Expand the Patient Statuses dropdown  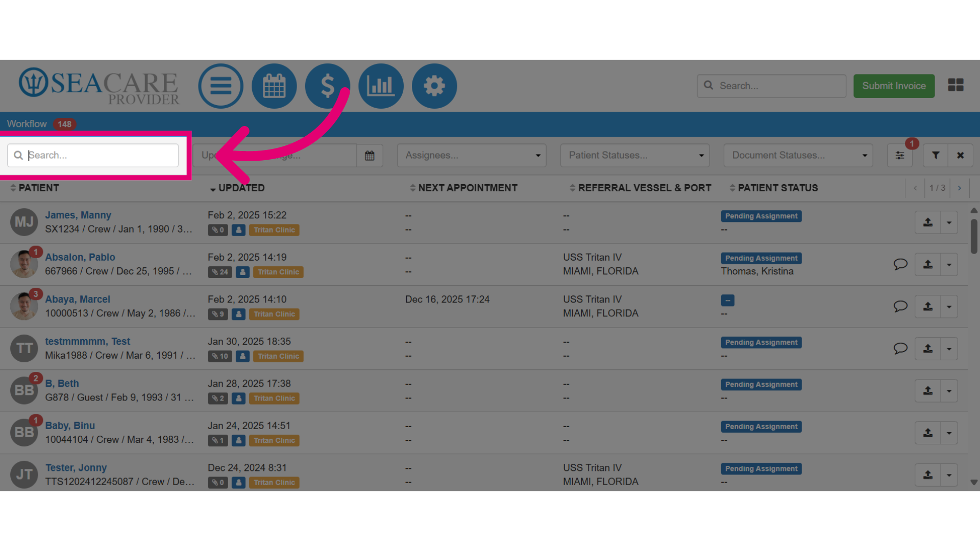pos(635,155)
